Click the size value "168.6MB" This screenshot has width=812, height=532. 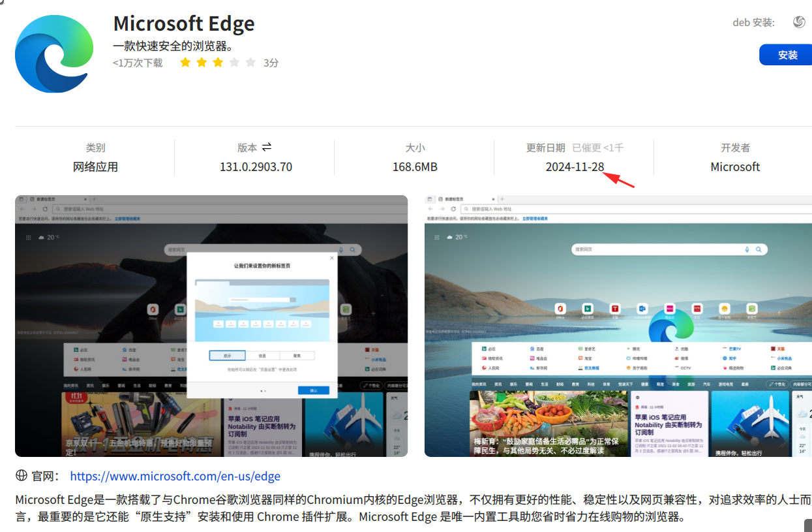(x=415, y=167)
